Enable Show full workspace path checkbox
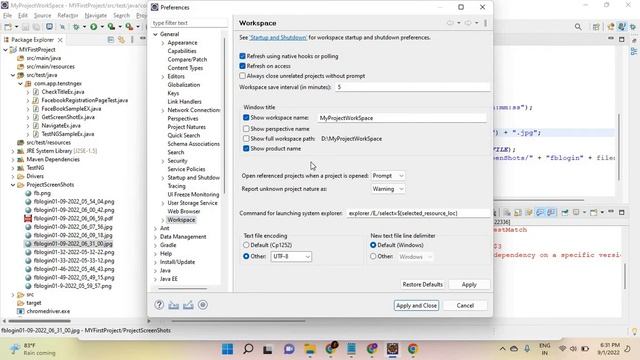The width and height of the screenshot is (640, 360). coord(246,139)
